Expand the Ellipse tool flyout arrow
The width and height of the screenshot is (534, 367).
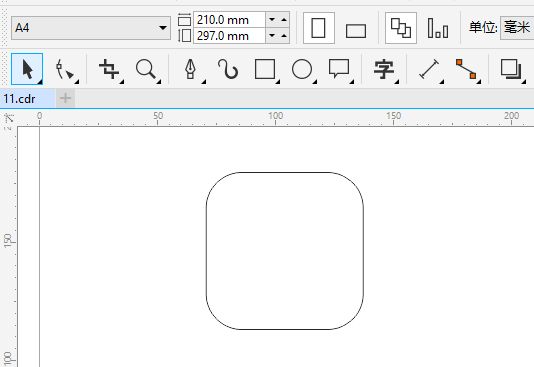point(315,82)
